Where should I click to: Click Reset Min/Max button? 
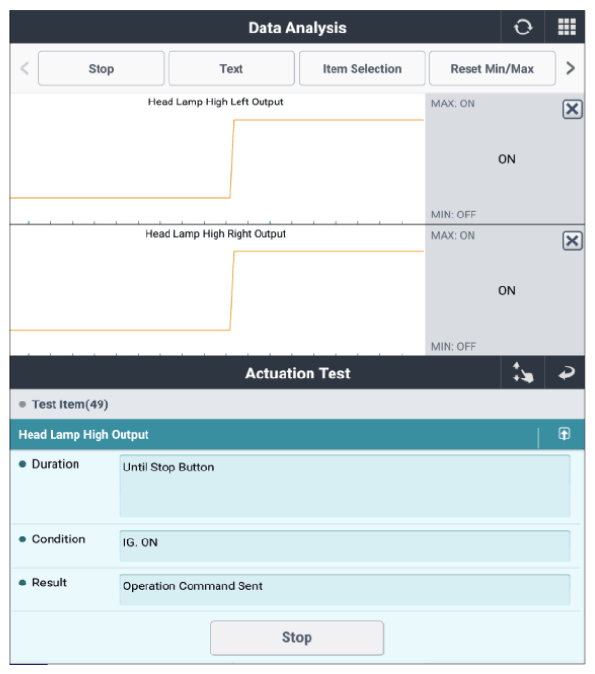coord(492,68)
